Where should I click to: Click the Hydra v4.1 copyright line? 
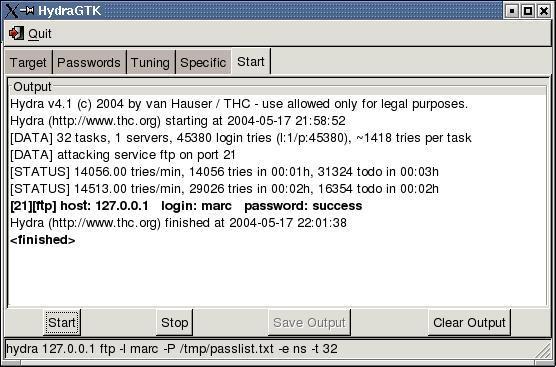[x=239, y=104]
